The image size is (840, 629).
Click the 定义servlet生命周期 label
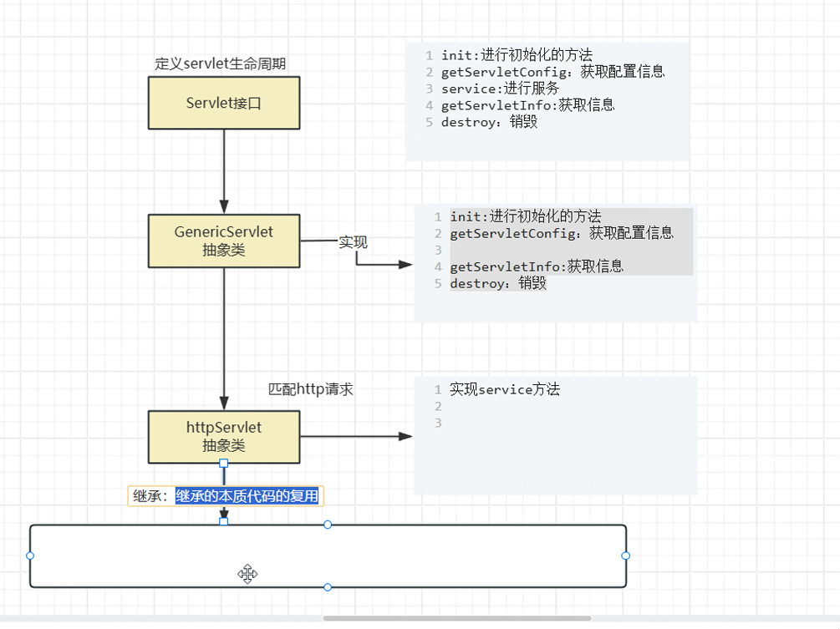220,63
